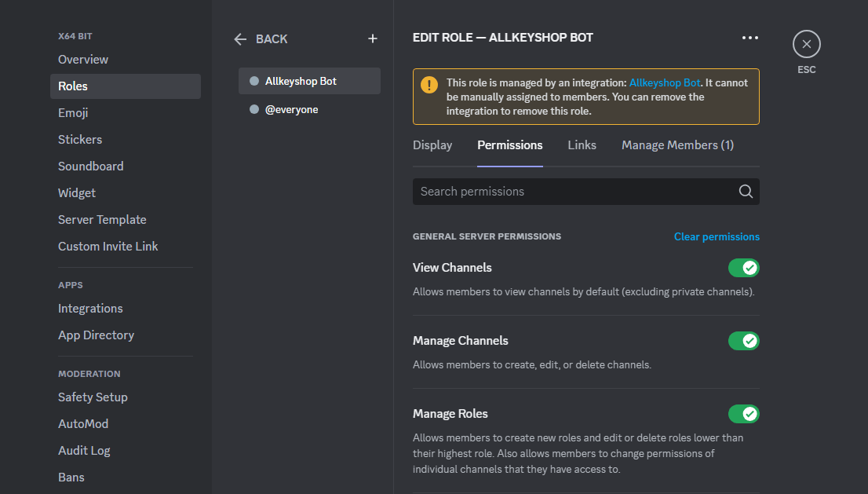The height and width of the screenshot is (494, 868).
Task: Go to Manage Members (1) tab
Action: coord(677,145)
